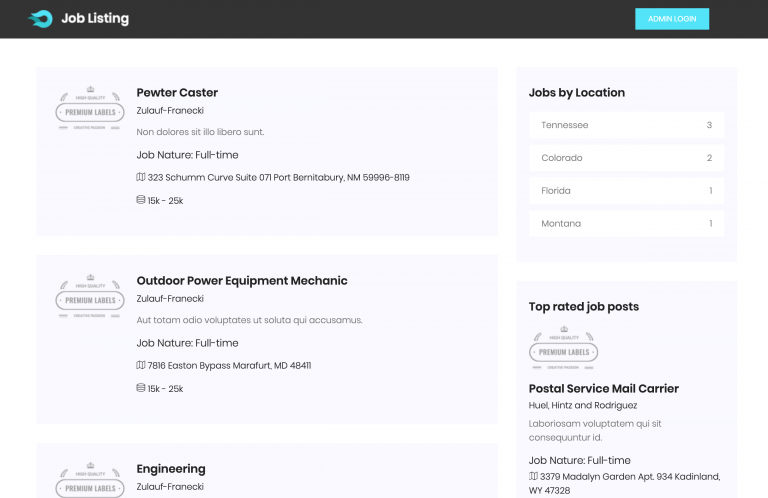Click Premium Labels logo in Top rated posts

[x=563, y=348]
